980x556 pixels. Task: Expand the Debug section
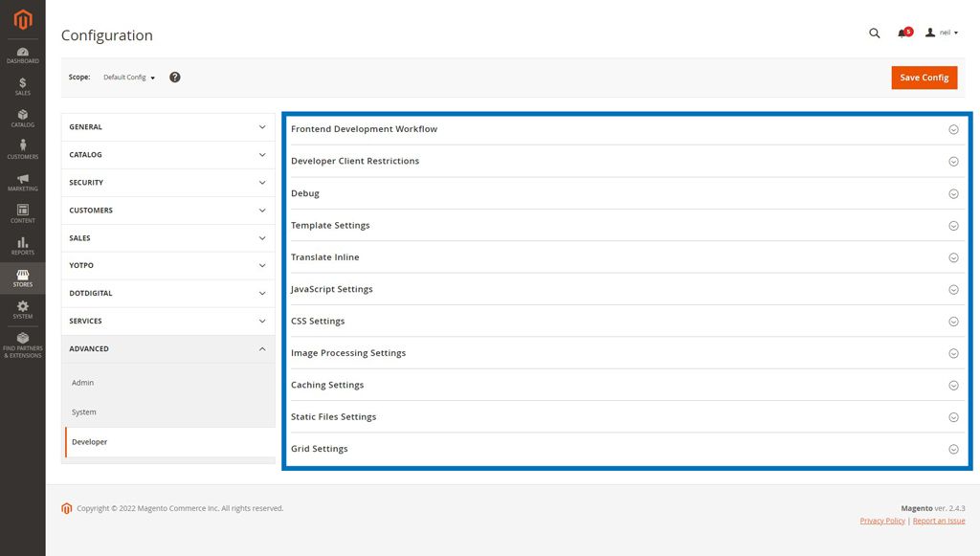[622, 192]
